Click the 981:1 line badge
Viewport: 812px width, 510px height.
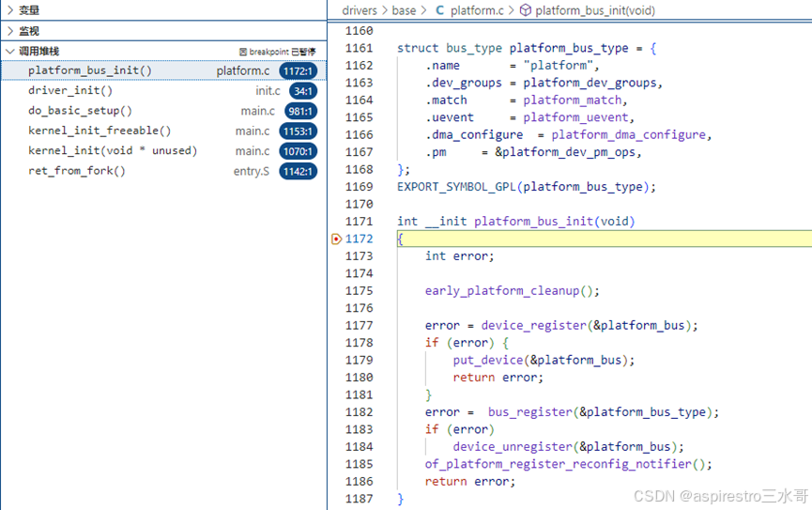(300, 112)
